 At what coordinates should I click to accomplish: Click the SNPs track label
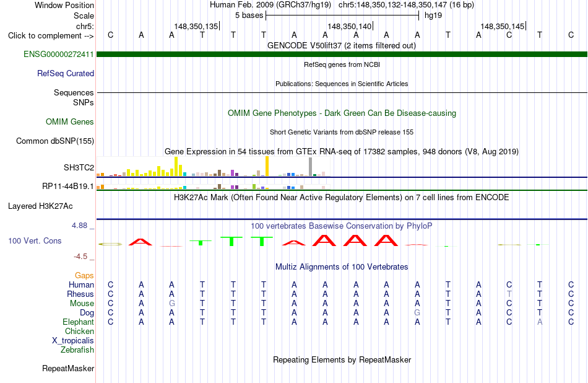coord(84,102)
